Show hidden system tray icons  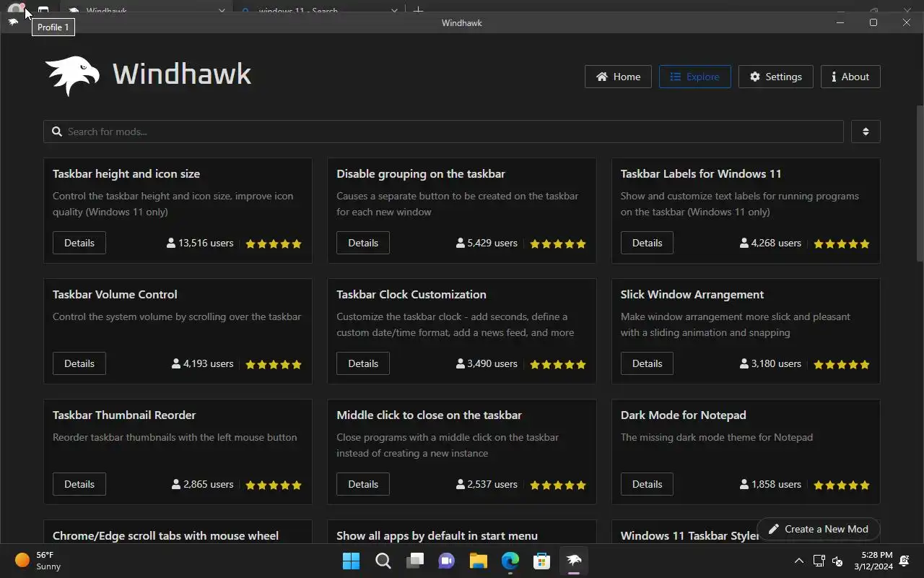[x=798, y=561]
